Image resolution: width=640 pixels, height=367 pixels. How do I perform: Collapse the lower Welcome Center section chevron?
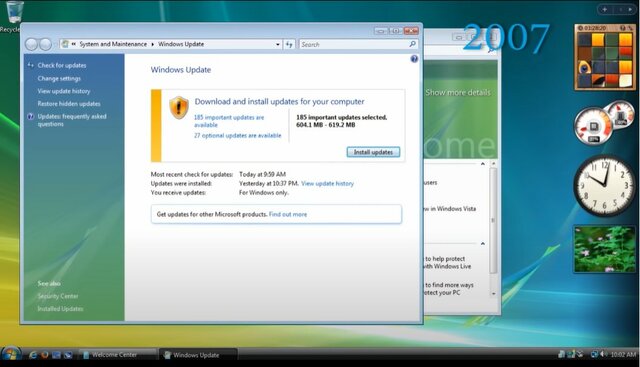click(x=483, y=244)
